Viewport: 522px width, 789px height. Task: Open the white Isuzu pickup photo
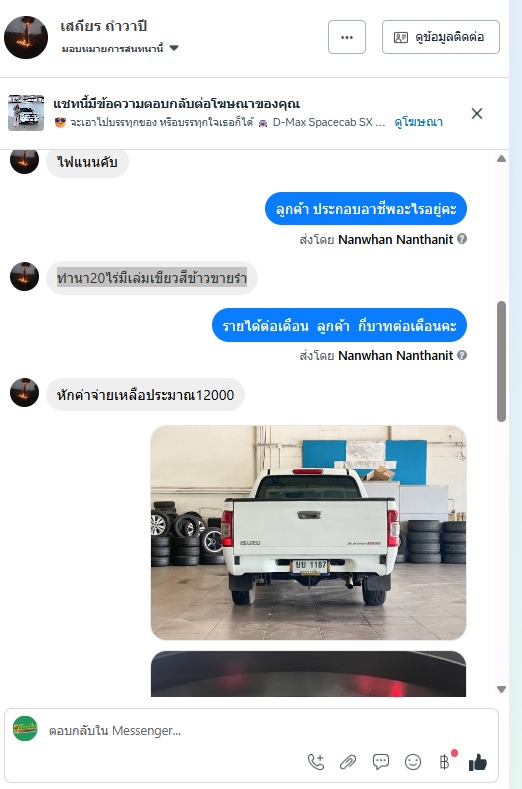coord(308,532)
